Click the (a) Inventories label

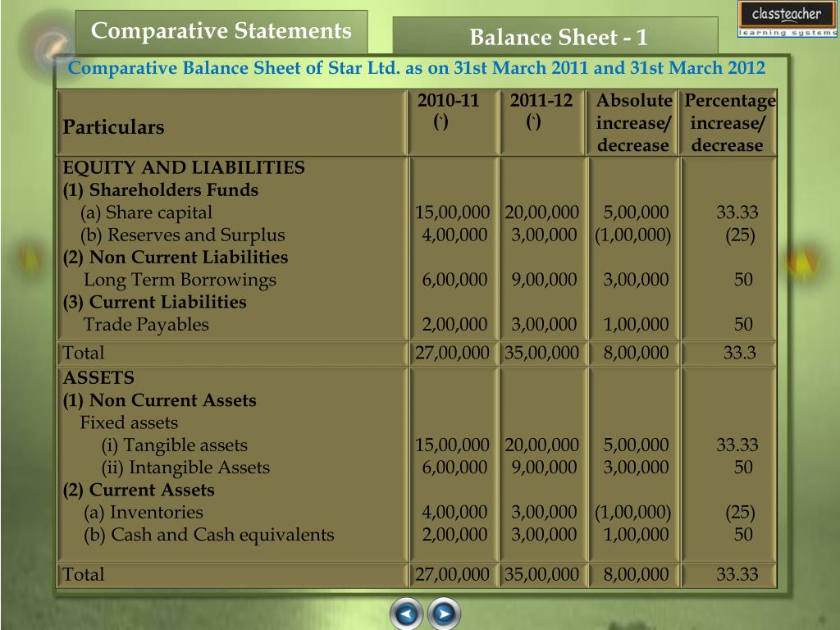(x=144, y=512)
